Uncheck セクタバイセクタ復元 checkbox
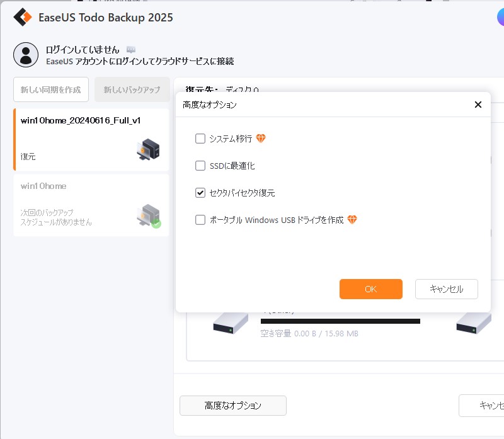 click(x=200, y=193)
